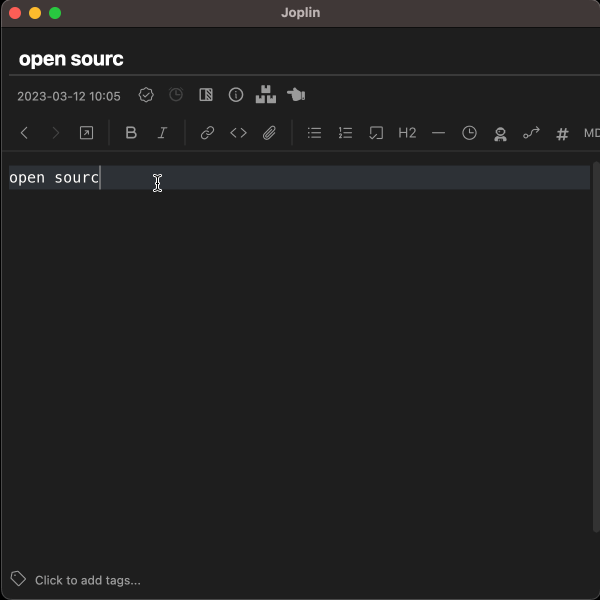Screen dimensions: 600x600
Task: Go forward with the right chevron
Action: (55, 133)
